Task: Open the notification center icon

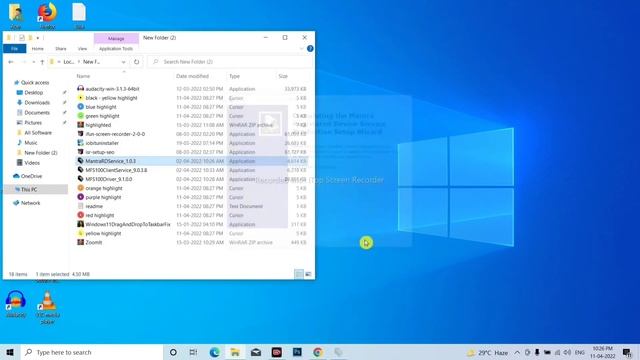Action: click(627, 352)
